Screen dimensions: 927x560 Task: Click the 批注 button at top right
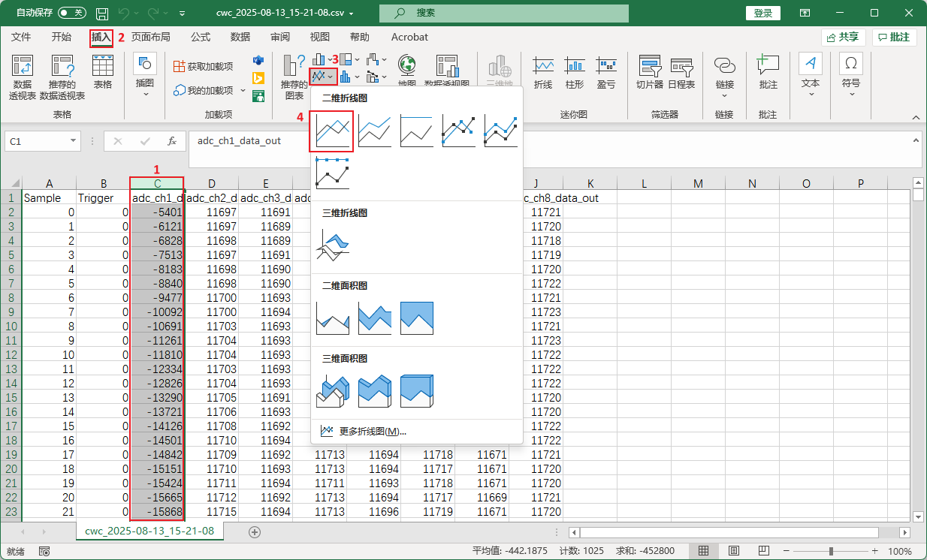click(x=893, y=37)
